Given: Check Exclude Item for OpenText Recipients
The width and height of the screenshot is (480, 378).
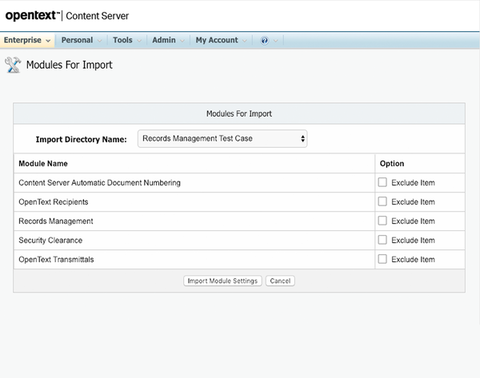Looking at the screenshot, I should (x=382, y=202).
